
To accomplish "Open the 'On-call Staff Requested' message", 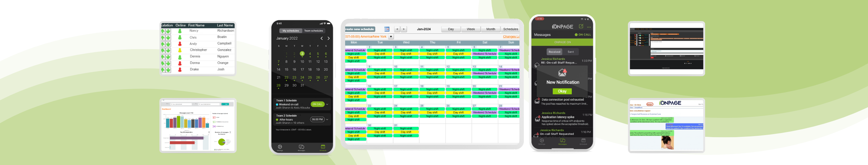I will tap(563, 132).
